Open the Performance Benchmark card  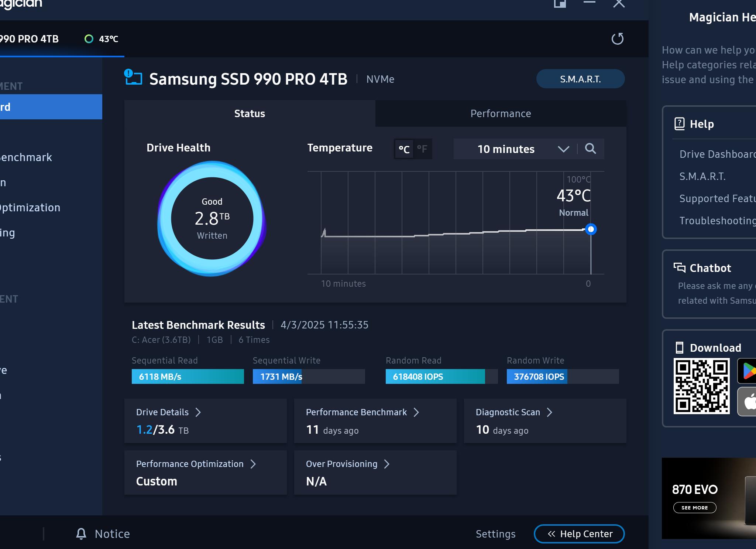(x=375, y=421)
